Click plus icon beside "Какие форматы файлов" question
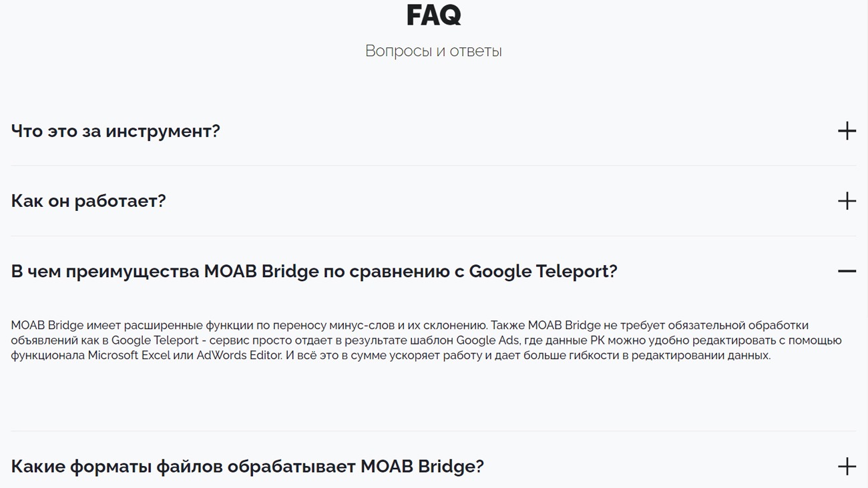868x488 pixels. click(847, 466)
